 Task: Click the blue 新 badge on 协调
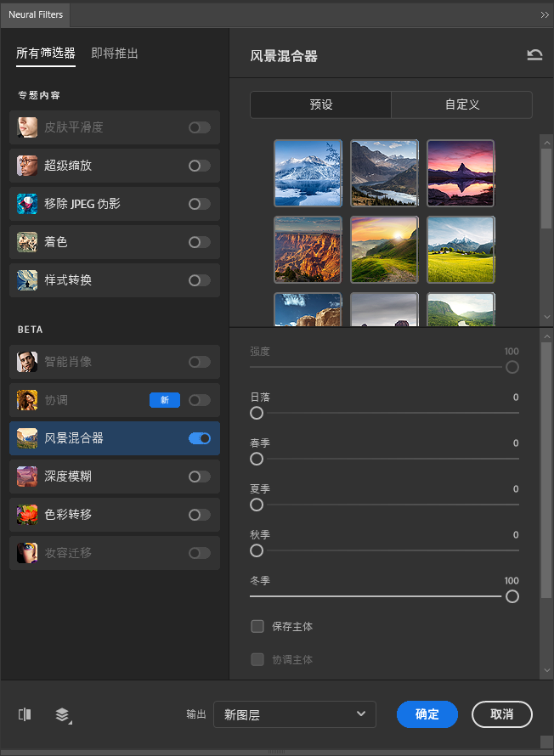(165, 400)
